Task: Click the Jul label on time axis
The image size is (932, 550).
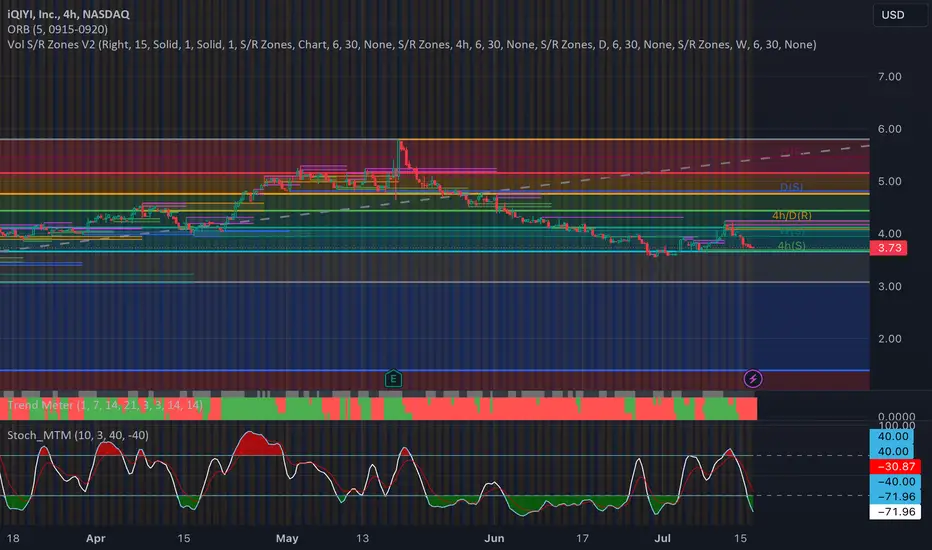Action: coord(662,538)
